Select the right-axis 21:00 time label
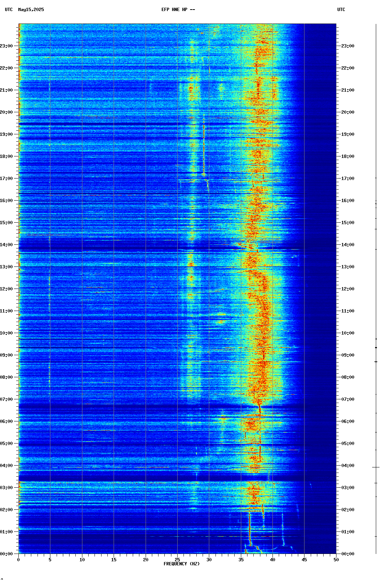The width and height of the screenshot is (392, 583). coord(348,90)
